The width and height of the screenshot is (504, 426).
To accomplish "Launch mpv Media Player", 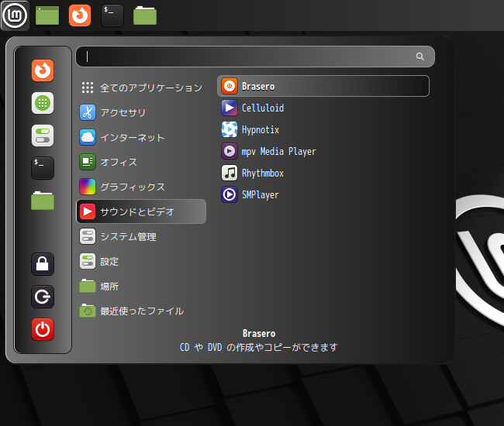I will coord(323,151).
